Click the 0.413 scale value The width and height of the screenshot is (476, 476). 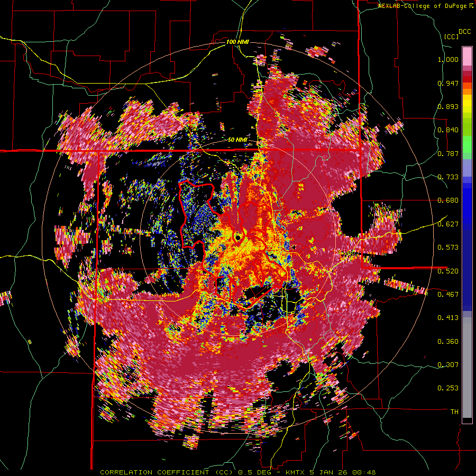click(448, 318)
